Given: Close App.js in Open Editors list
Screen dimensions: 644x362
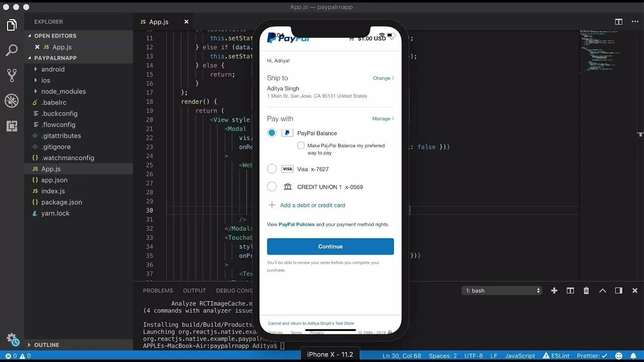Looking at the screenshot, I should pyautogui.click(x=37, y=47).
